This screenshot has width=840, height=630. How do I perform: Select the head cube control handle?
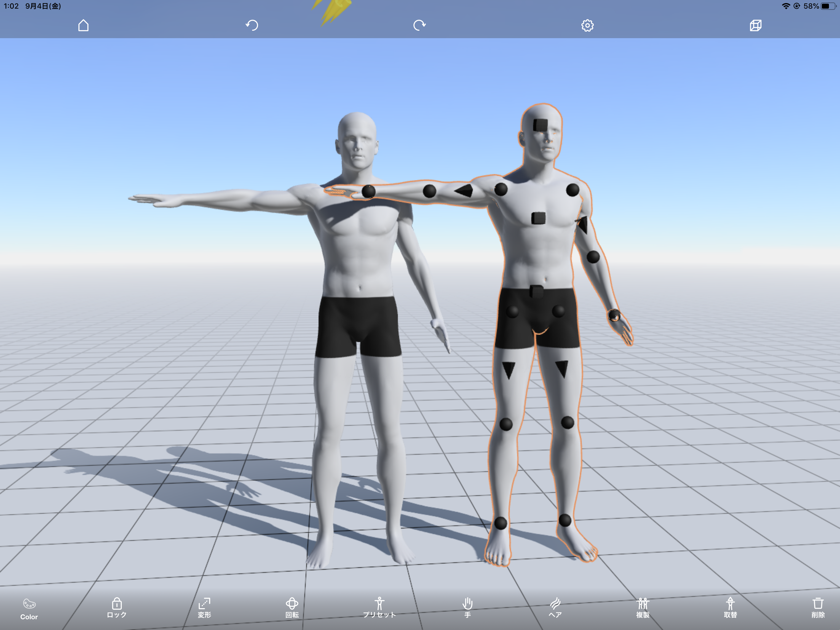(x=541, y=125)
